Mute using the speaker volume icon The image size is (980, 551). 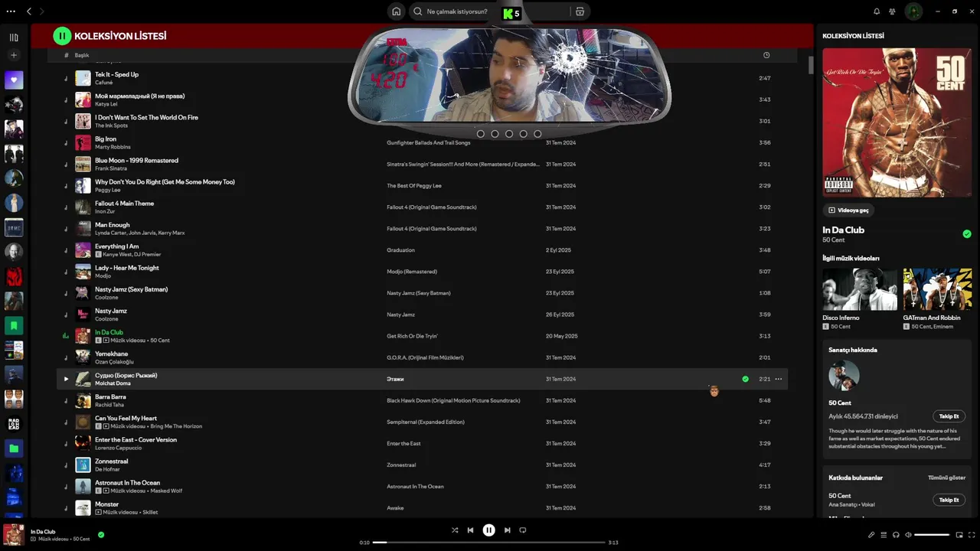[x=908, y=535]
